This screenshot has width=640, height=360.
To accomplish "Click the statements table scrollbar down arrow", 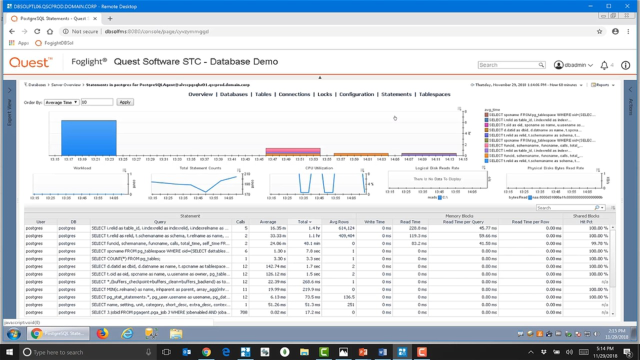I will (x=613, y=313).
